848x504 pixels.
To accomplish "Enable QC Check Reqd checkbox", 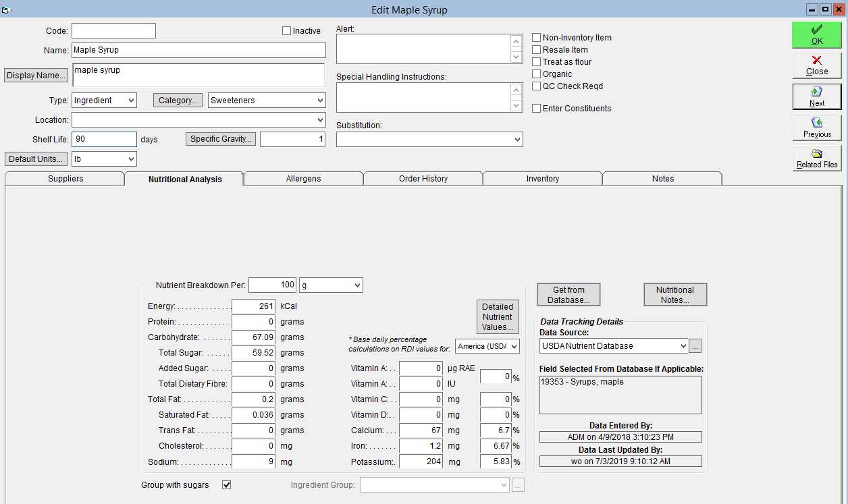I will (x=537, y=86).
